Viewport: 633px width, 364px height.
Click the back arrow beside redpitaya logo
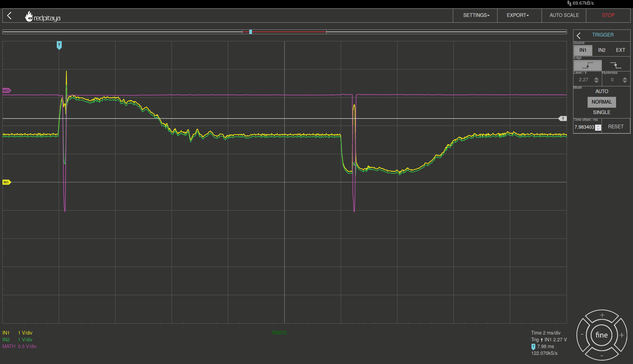click(x=9, y=16)
